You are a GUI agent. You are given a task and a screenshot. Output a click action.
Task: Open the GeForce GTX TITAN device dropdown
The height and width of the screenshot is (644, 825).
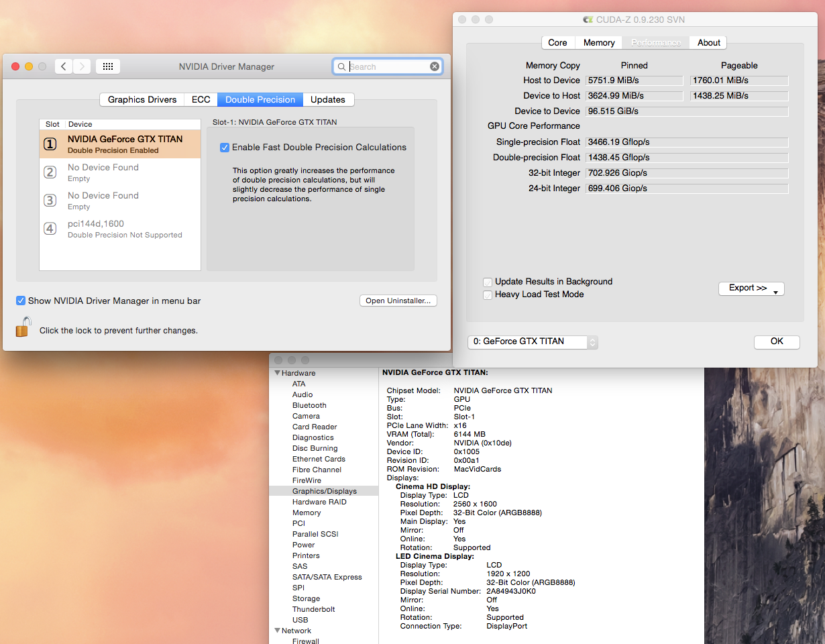pyautogui.click(x=533, y=341)
